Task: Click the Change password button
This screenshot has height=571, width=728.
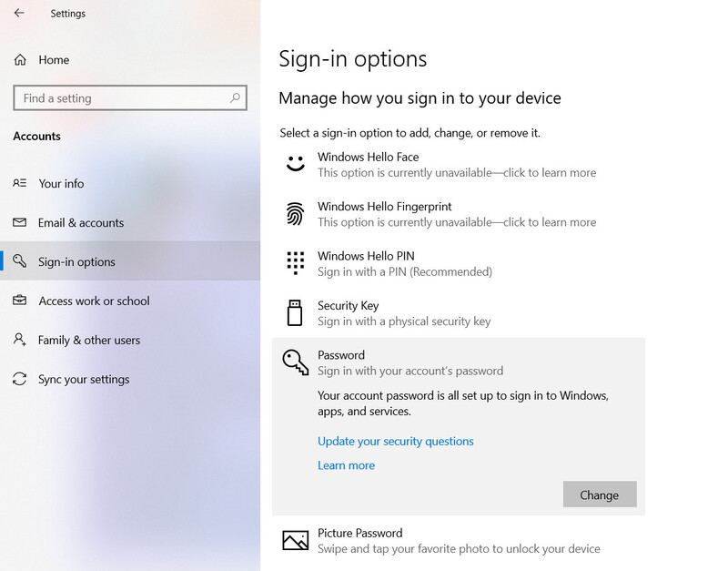Action: (600, 495)
